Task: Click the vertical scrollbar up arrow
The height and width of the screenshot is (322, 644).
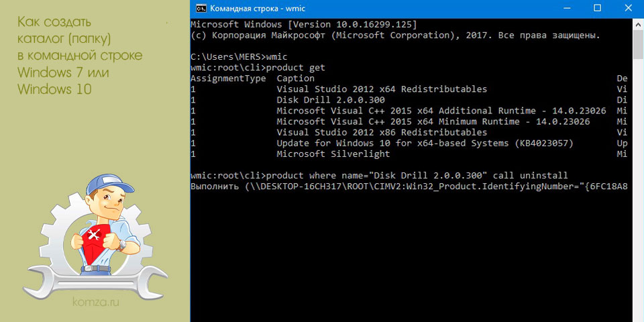Action: pos(638,24)
